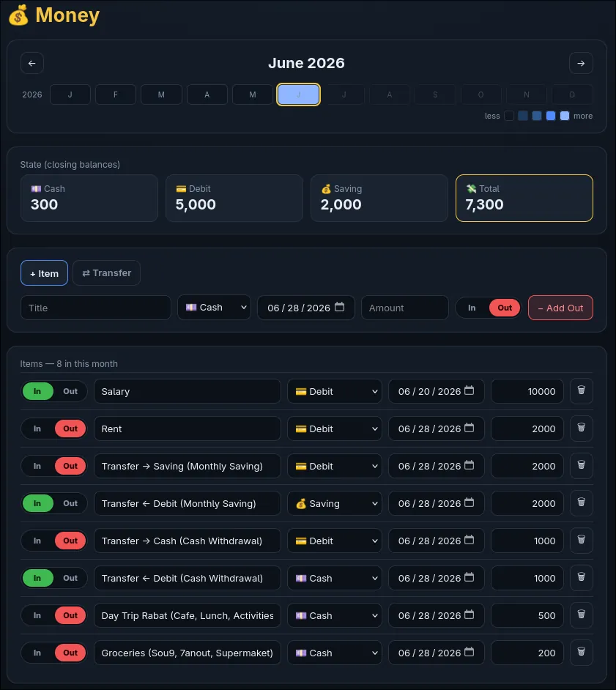The height and width of the screenshot is (690, 616).
Task: Open account dropdown in new item form
Action: (x=215, y=308)
